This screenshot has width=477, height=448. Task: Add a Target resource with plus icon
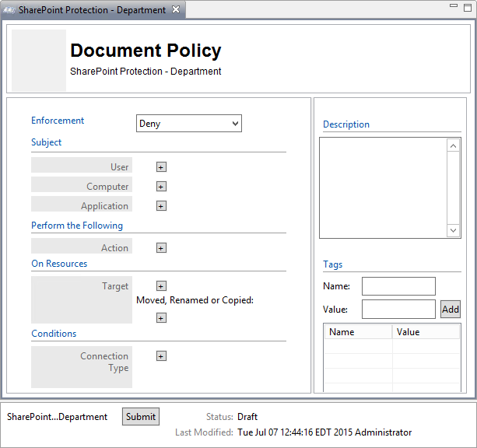(x=161, y=286)
